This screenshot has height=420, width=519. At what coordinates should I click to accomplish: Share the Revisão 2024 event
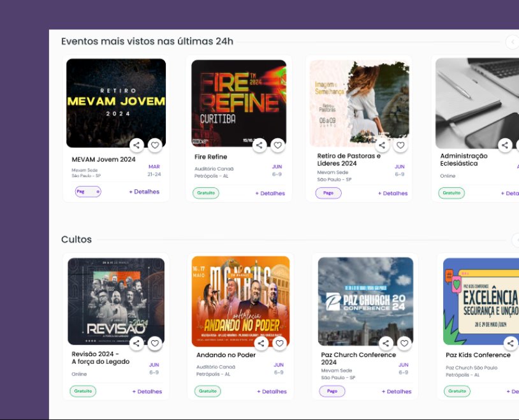(x=136, y=344)
